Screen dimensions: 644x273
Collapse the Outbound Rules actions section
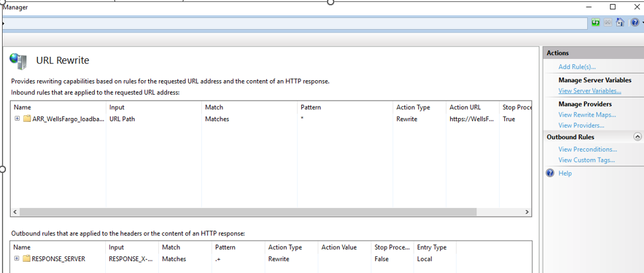(x=637, y=137)
